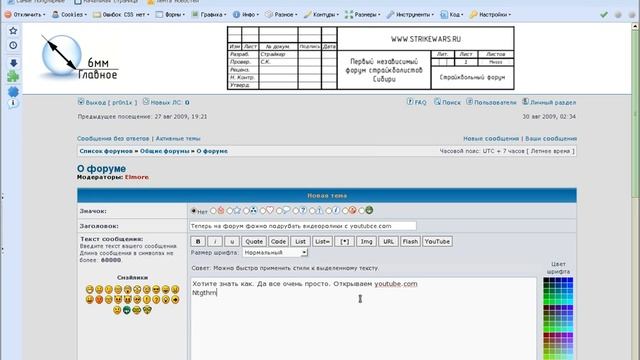Viewport: 640px width, 360px height.
Task: Open the history clock icon in the sidebar
Action: click(13, 45)
